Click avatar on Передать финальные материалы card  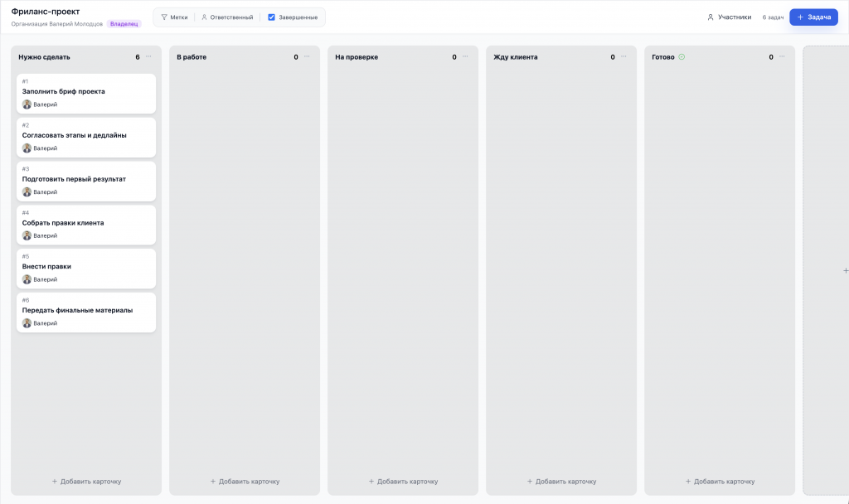pos(27,323)
